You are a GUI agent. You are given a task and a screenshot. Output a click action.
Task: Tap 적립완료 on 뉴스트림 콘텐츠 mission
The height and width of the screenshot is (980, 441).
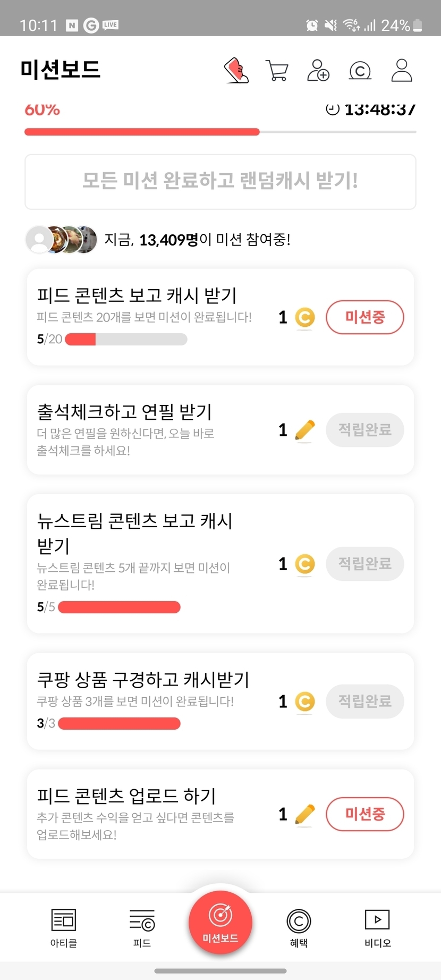point(364,563)
